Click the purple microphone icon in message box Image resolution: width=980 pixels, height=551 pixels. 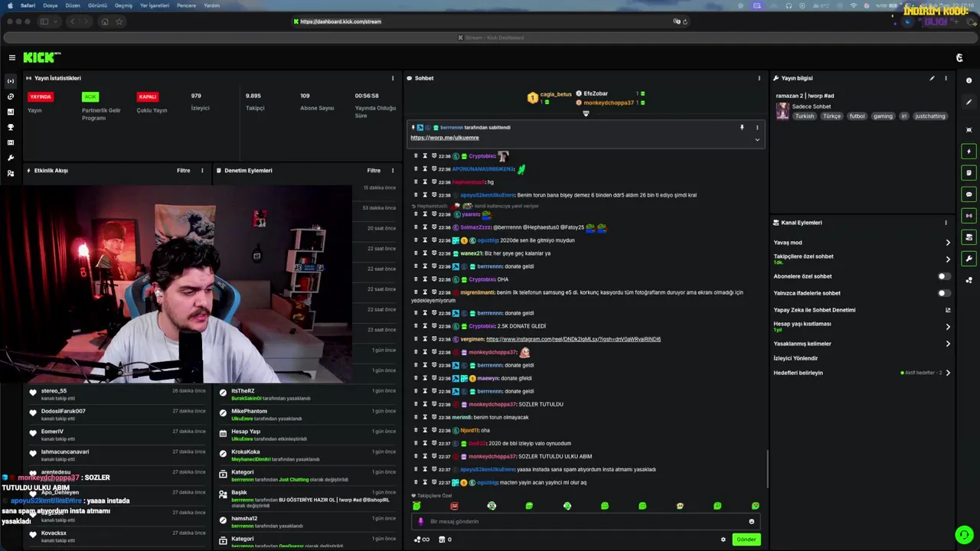(x=420, y=521)
